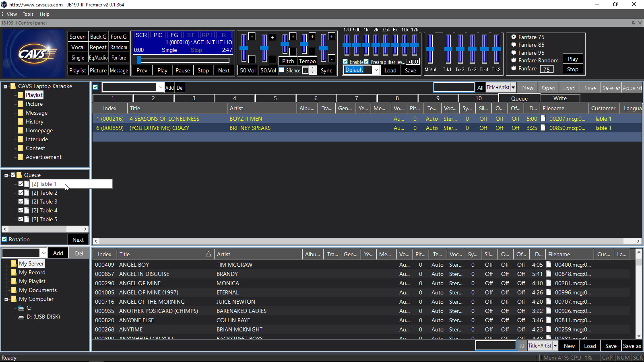Uncheck the Queue folder checkbox
The width and height of the screenshot is (644, 362).
[x=13, y=175]
